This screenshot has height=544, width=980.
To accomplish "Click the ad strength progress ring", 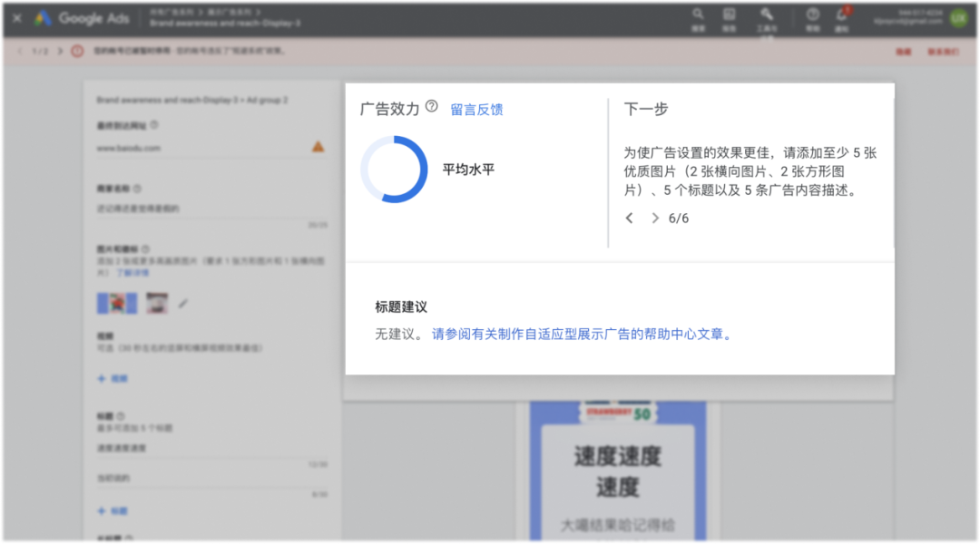I will 394,170.
